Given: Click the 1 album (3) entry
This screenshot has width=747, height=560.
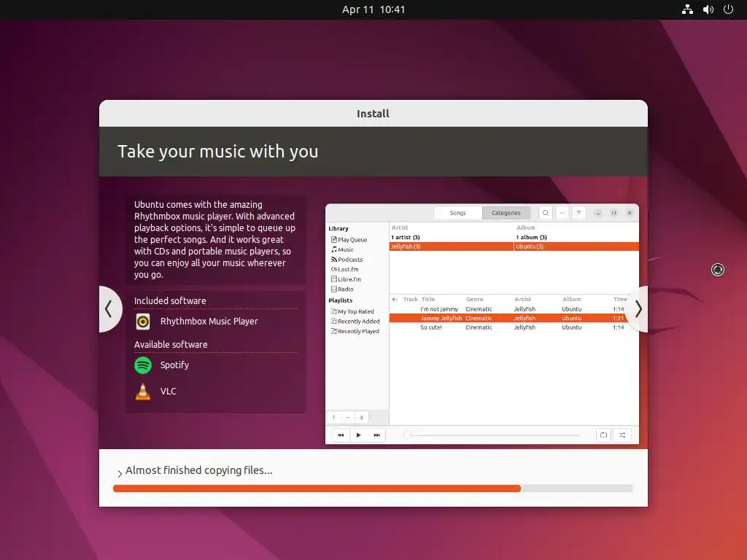Looking at the screenshot, I should coord(531,238).
